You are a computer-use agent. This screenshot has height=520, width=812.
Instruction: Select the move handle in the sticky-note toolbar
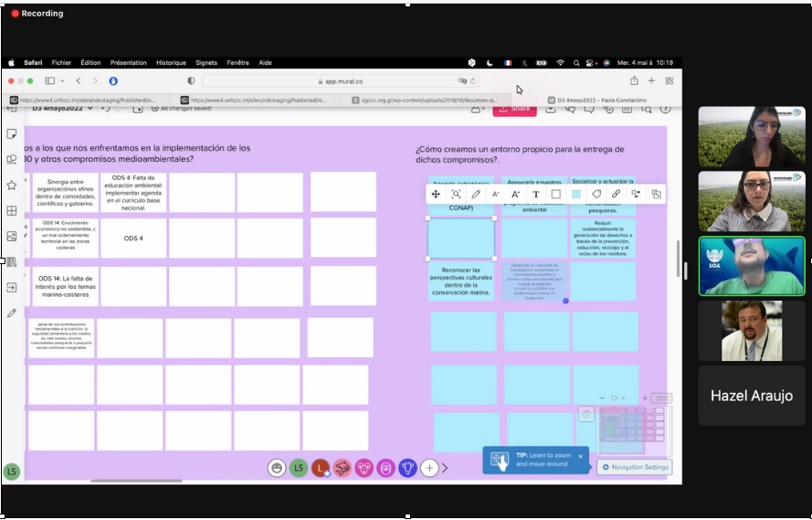coord(436,195)
